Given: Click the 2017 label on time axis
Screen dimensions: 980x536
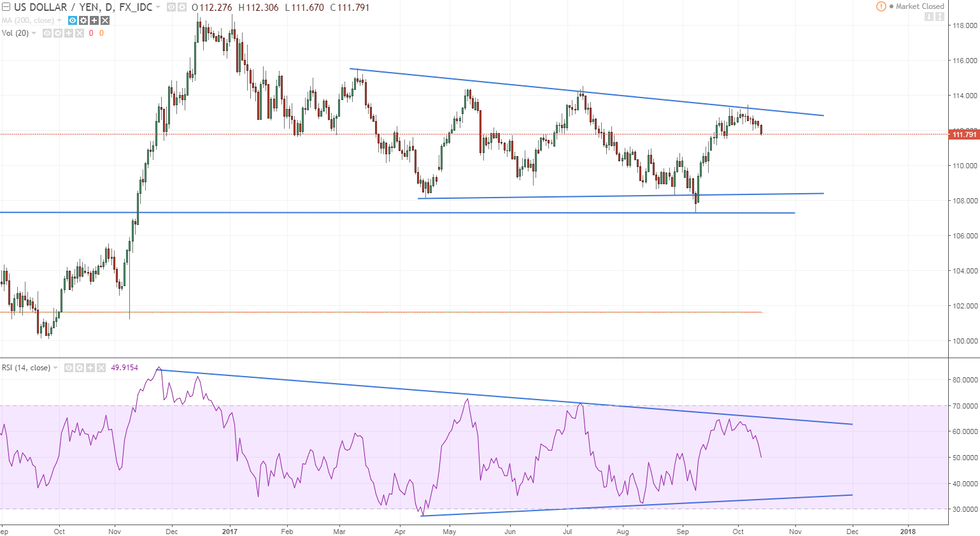Looking at the screenshot, I should click(230, 532).
